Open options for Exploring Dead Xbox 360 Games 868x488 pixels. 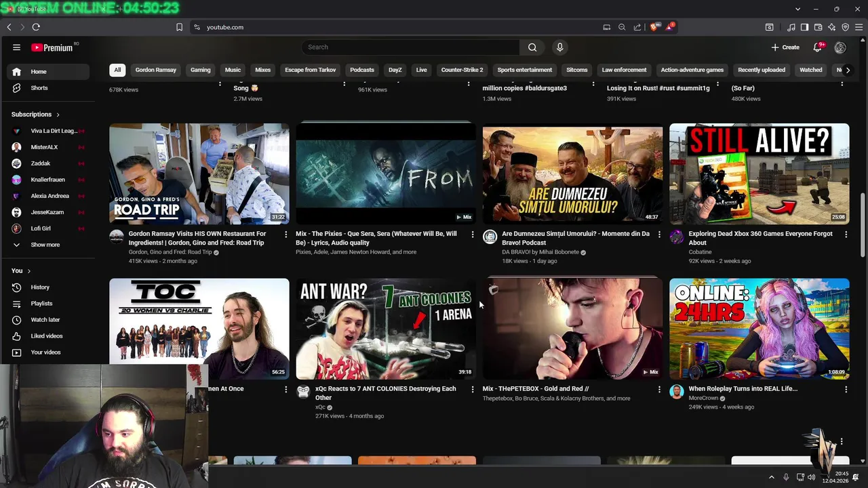846,235
